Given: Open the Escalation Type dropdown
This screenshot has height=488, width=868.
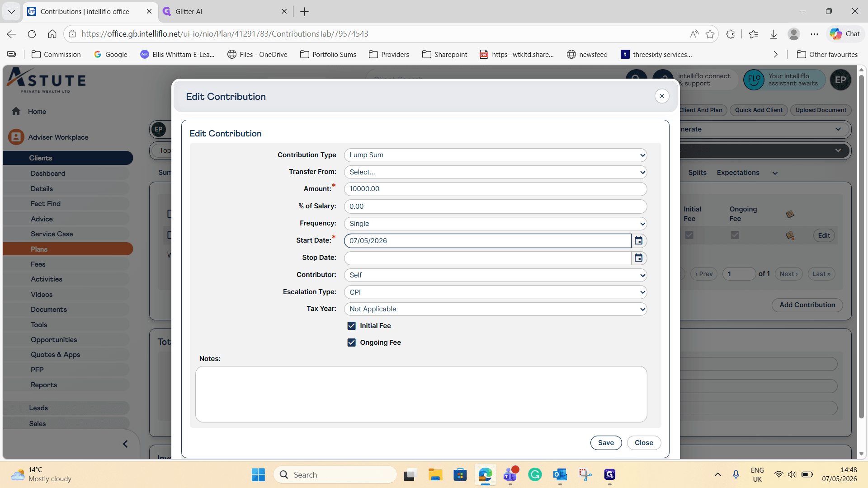Looking at the screenshot, I should [x=495, y=292].
